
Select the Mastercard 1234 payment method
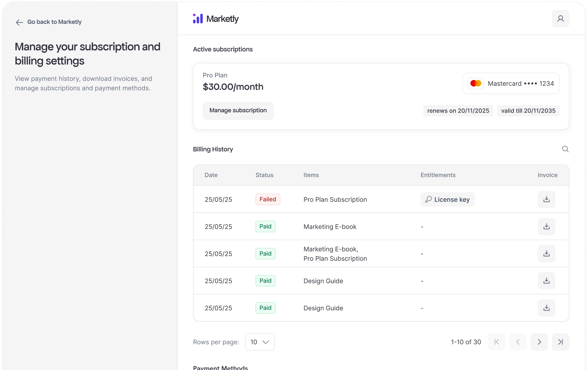[511, 84]
